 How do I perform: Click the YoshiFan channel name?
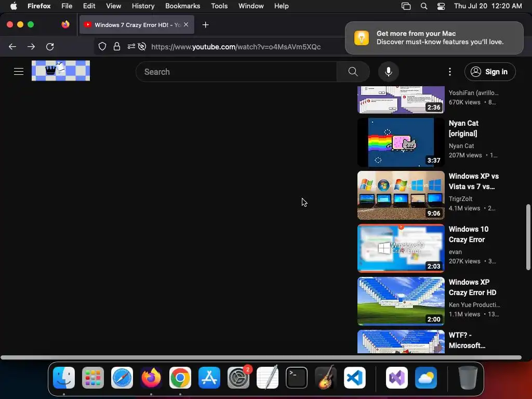[x=474, y=93]
